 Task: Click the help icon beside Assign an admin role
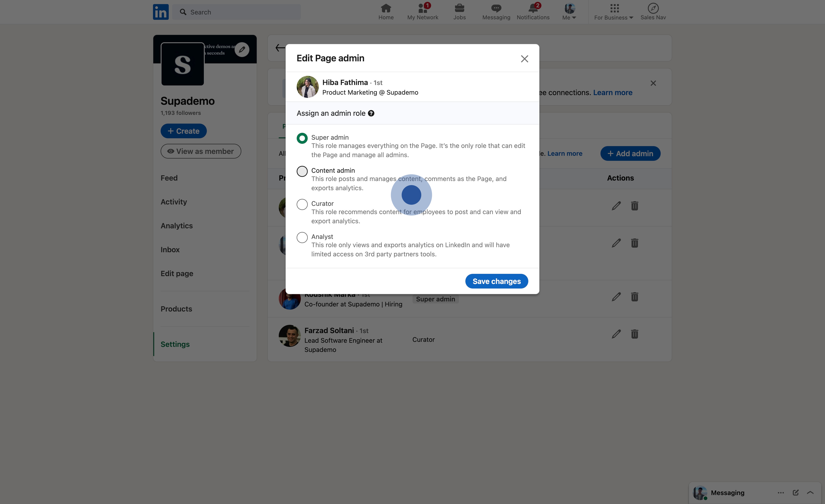(371, 113)
